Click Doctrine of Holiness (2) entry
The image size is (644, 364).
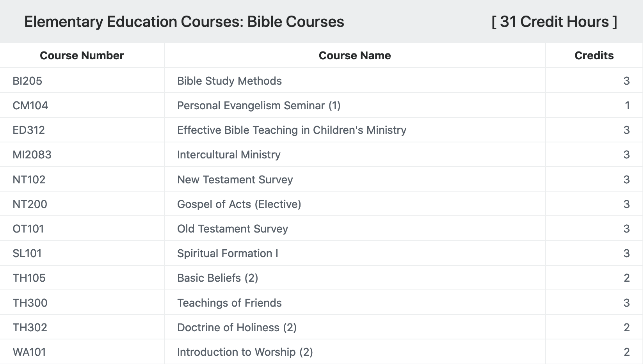237,327
